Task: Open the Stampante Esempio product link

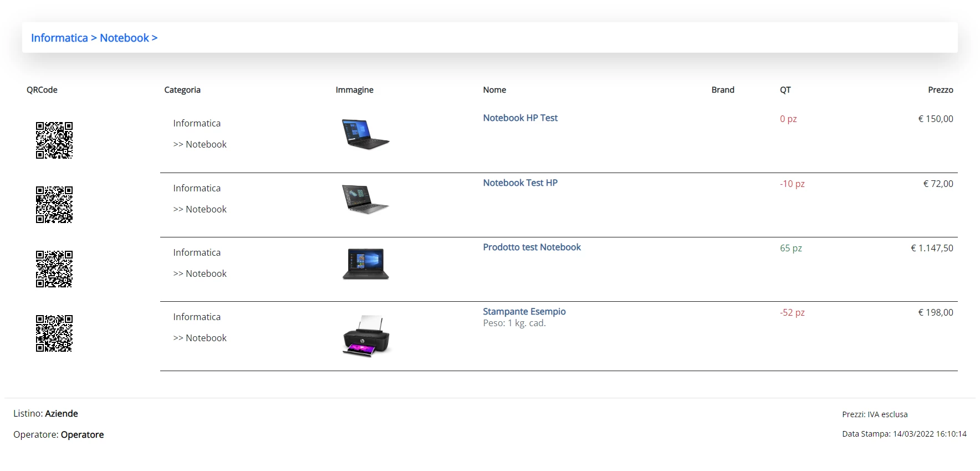Action: click(x=524, y=311)
